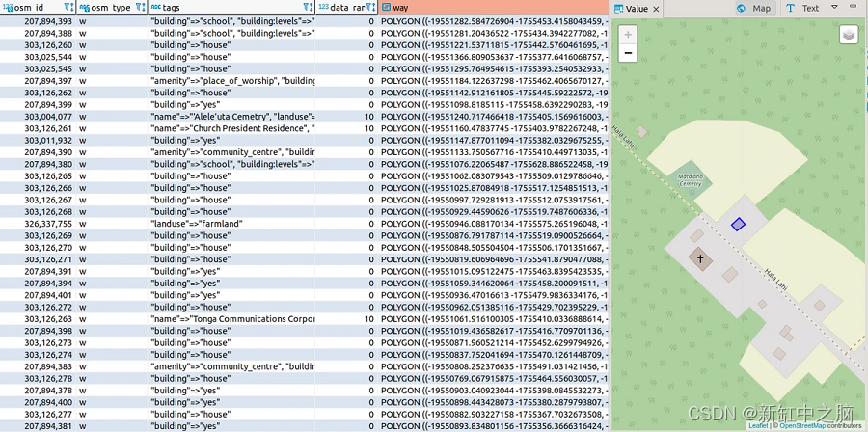Select the osm_id column header label
The height and width of the screenshot is (432, 868).
(27, 8)
